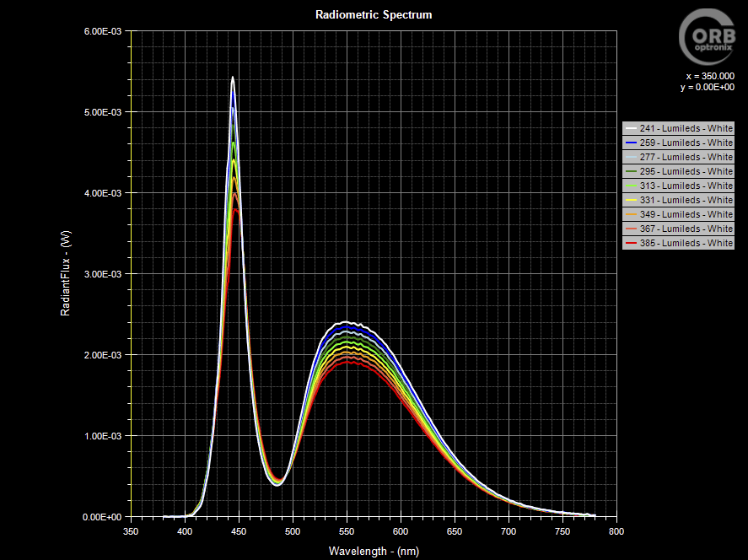Click the x = 350.000 cursor readout
The width and height of the screenshot is (748, 560).
[710, 76]
